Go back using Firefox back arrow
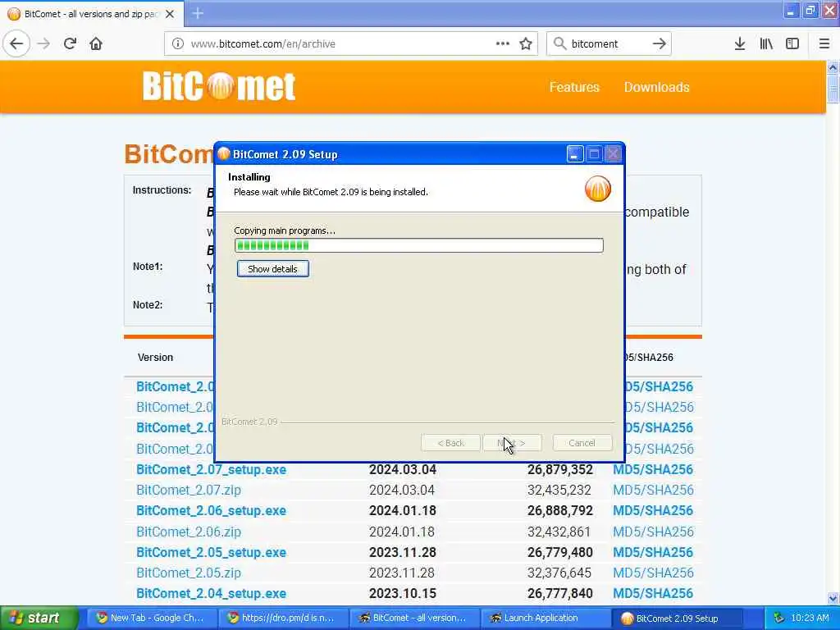Screen dimensions: 840x630 (x=16, y=44)
